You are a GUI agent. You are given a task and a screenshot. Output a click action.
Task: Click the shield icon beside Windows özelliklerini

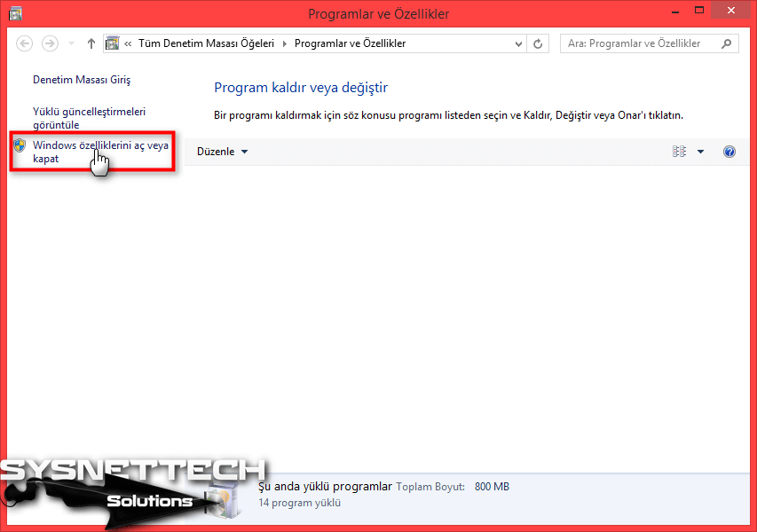(20, 145)
